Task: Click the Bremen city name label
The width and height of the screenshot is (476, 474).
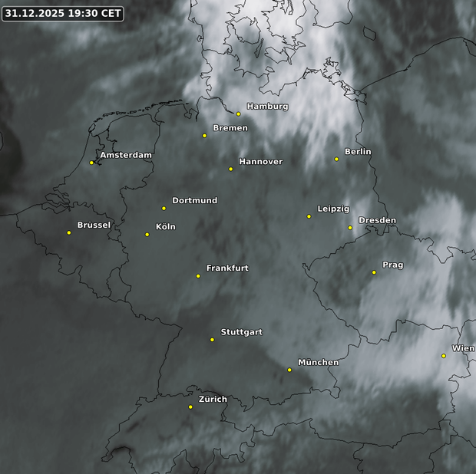Action: [230, 128]
